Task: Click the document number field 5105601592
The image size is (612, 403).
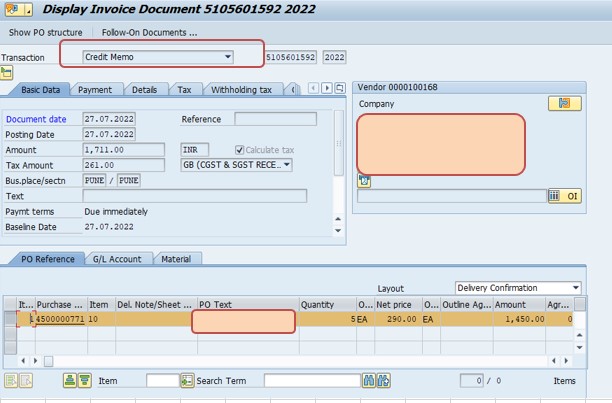Action: click(291, 57)
